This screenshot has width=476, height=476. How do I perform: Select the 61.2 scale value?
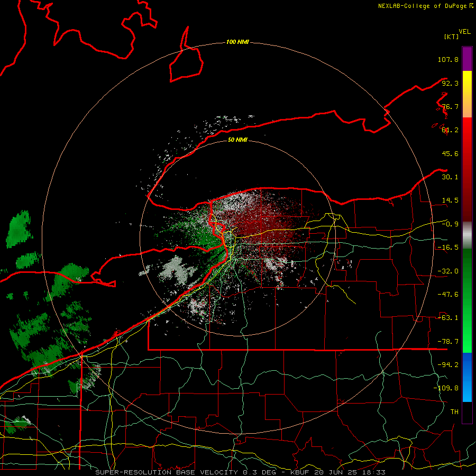pyautogui.click(x=450, y=130)
